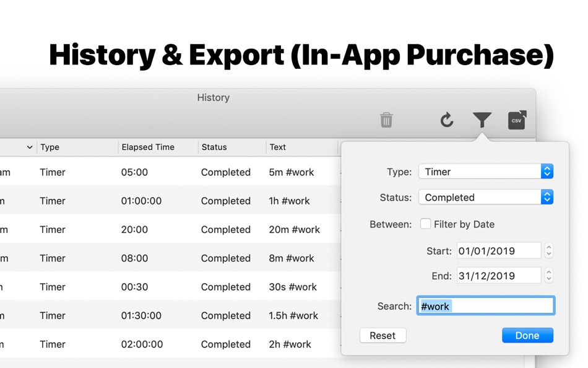
Task: Click the End date field 31/12/2019
Action: click(499, 276)
